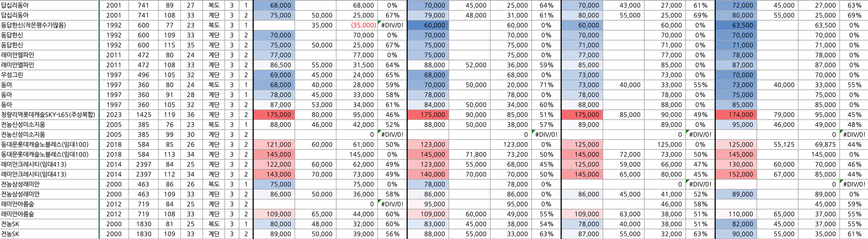Select the price cell 84,000
This screenshot has height=239, width=868.
pyautogui.click(x=428, y=105)
